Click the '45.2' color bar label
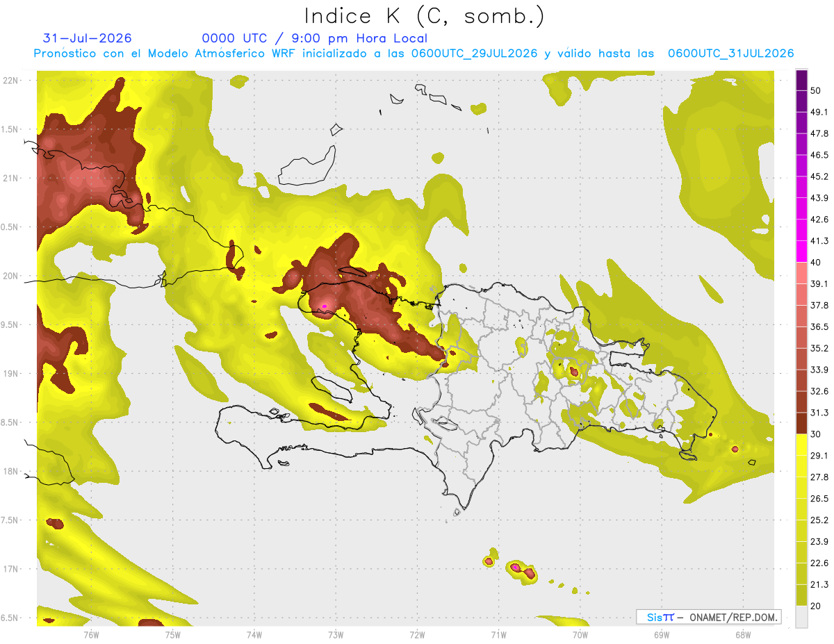 819,176
